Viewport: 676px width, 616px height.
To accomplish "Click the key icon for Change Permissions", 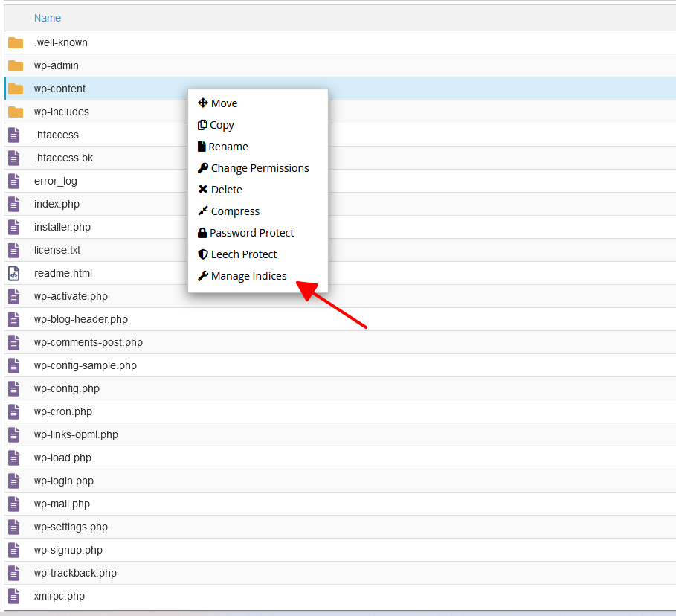I will point(203,168).
